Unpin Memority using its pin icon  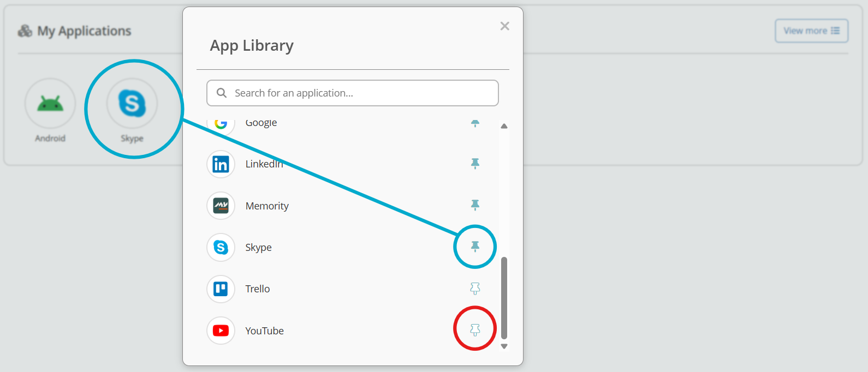tap(475, 205)
